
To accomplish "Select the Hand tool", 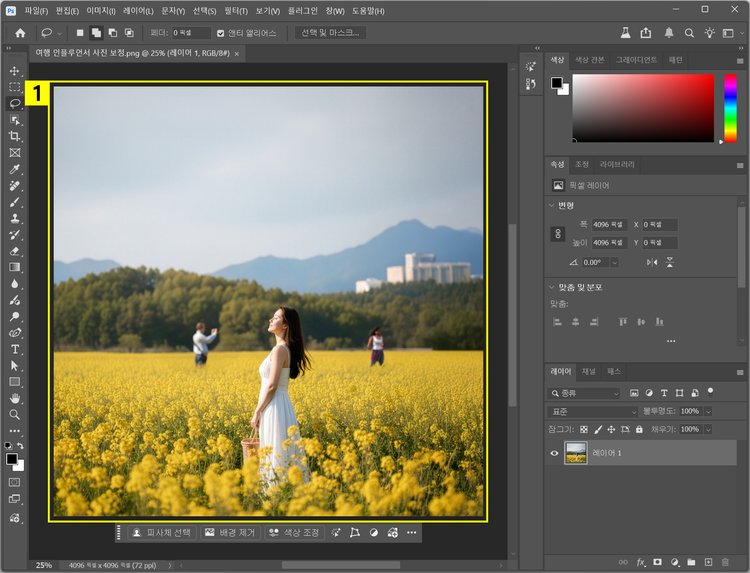I will (x=15, y=398).
